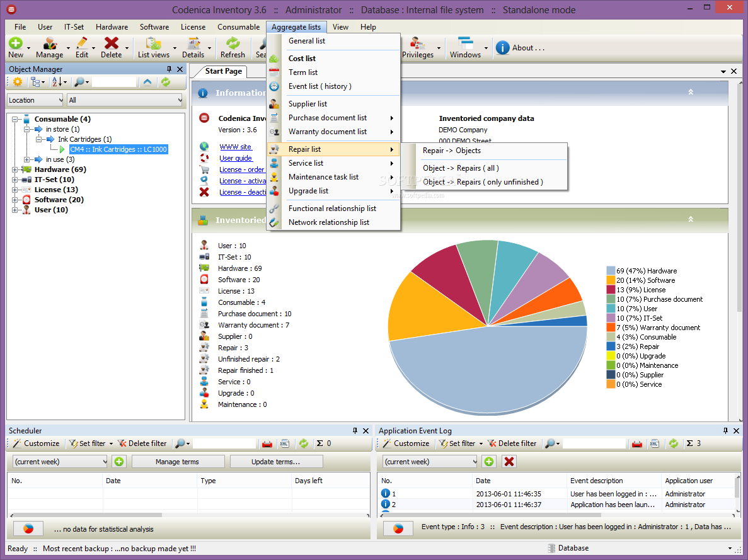Click the License crimson legend swatch

[x=611, y=290]
